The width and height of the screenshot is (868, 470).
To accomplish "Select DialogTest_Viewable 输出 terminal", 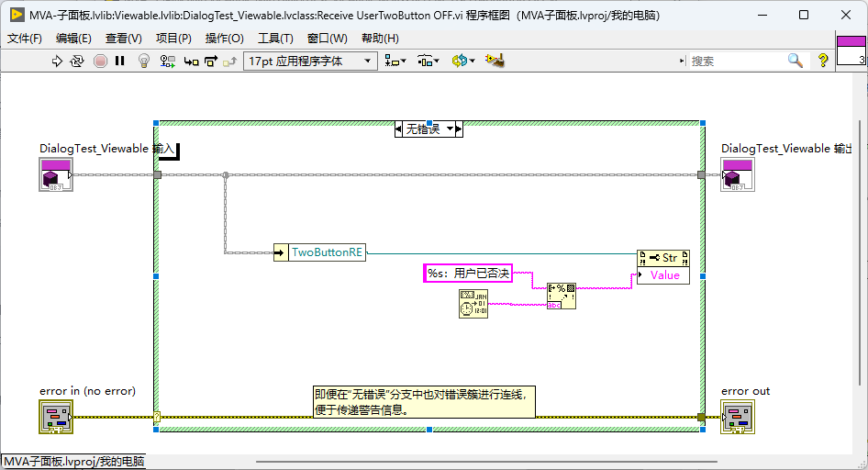I will coord(738,174).
